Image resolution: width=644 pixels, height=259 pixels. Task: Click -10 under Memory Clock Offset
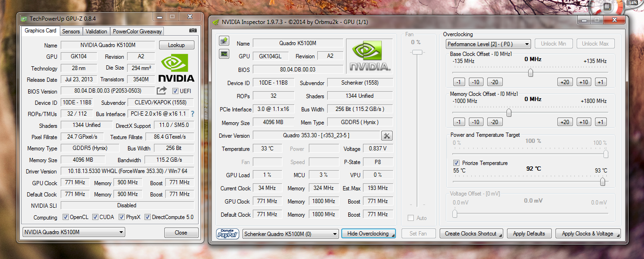click(x=476, y=122)
